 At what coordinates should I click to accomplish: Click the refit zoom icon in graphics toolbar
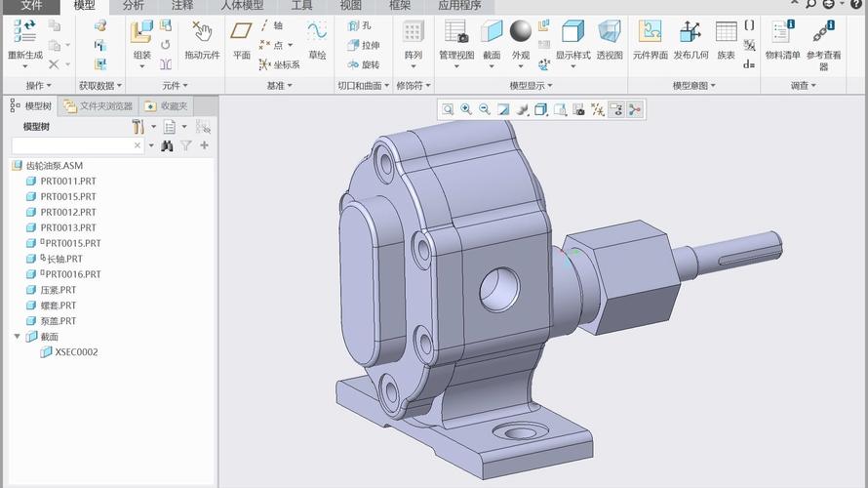pyautogui.click(x=448, y=109)
